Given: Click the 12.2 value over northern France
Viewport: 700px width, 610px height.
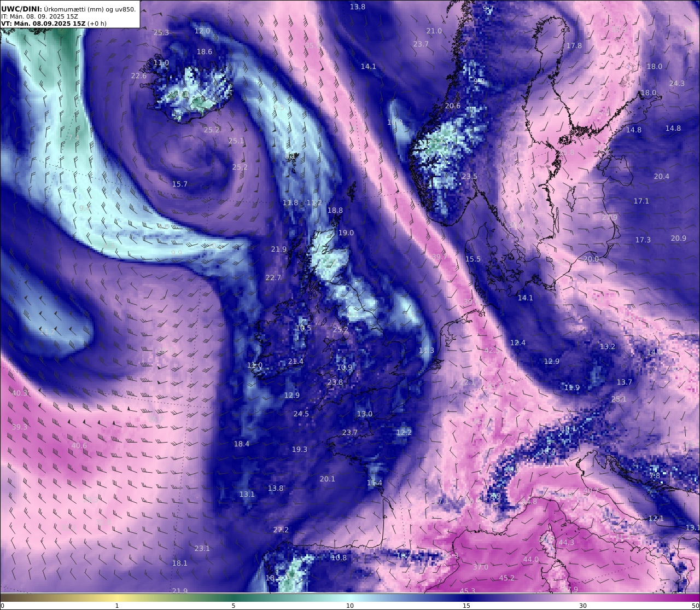Looking at the screenshot, I should [x=404, y=433].
